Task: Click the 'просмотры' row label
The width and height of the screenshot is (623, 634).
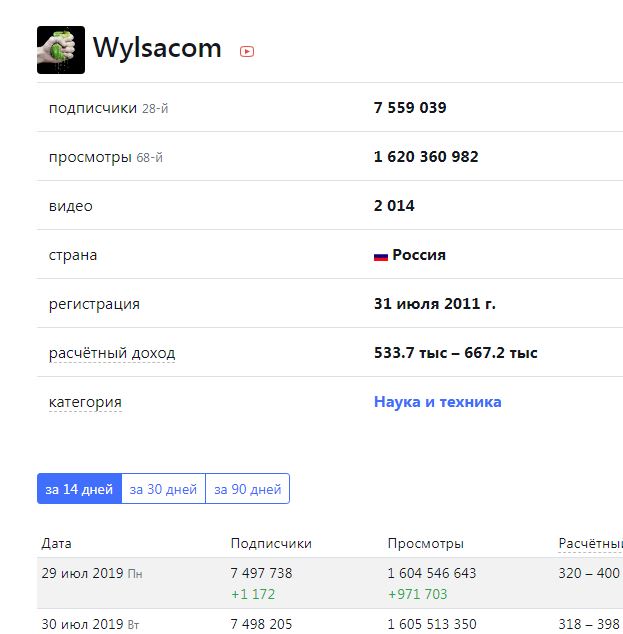Action: [x=90, y=158]
